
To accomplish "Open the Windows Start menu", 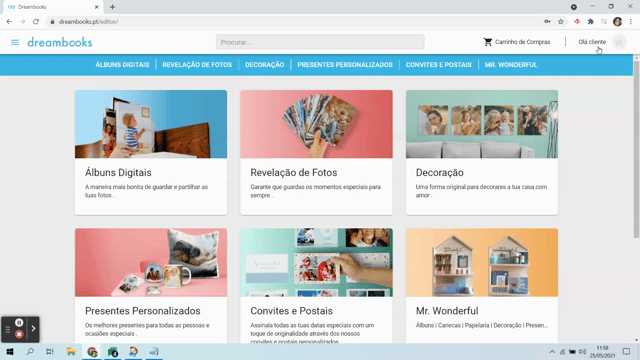I will click(10, 351).
